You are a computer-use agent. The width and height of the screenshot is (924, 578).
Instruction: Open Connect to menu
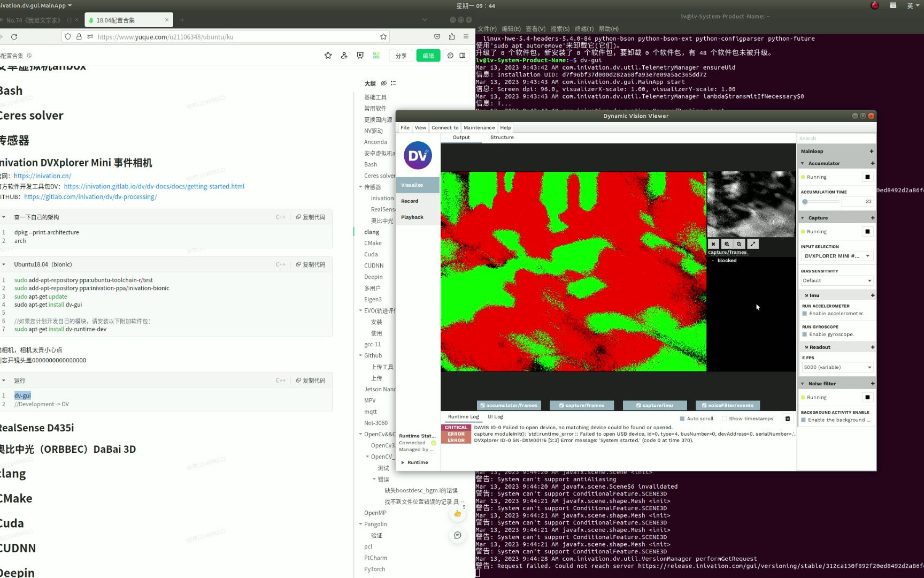(x=445, y=128)
